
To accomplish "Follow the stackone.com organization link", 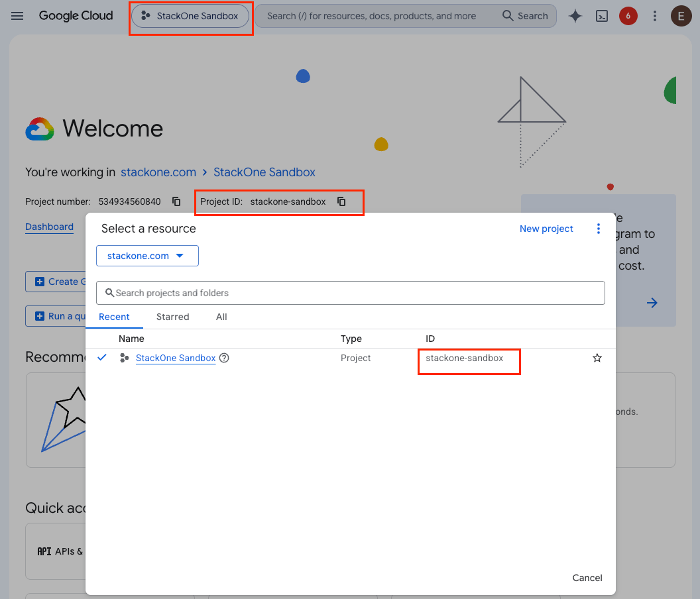I will tap(158, 172).
